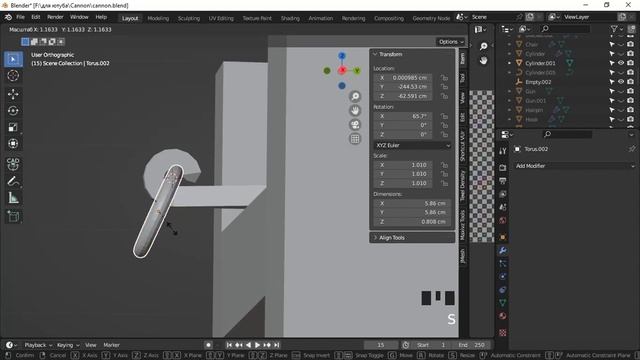Screen dimensions: 640x360
Task: Click the Blender logo menu icon
Action: pos(8,17)
